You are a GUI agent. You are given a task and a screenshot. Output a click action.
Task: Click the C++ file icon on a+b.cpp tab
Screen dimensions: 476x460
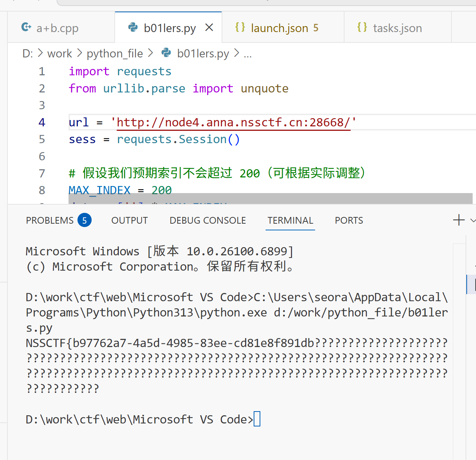[x=26, y=27]
